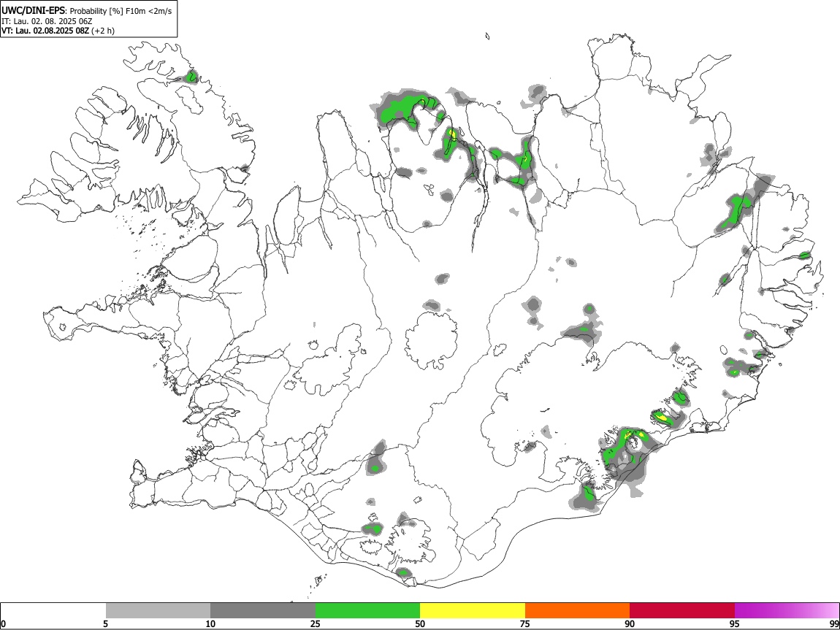Click the legend tick label '25'
Screen dimensions: 840x630
coord(316,624)
